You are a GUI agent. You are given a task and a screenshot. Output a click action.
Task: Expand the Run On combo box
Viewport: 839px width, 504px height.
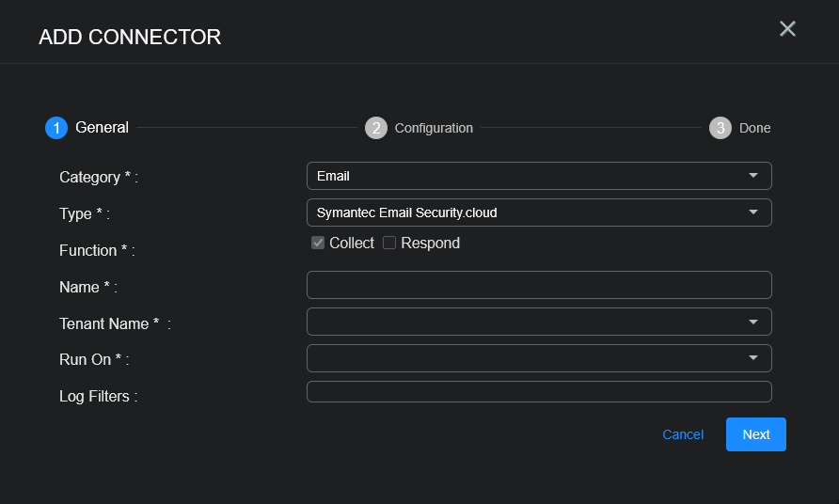[527, 358]
